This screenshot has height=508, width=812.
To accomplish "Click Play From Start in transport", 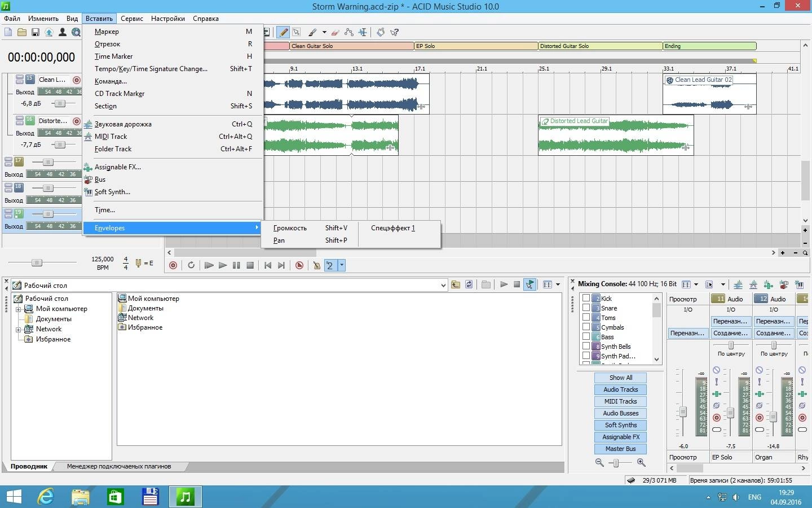I will 209,265.
